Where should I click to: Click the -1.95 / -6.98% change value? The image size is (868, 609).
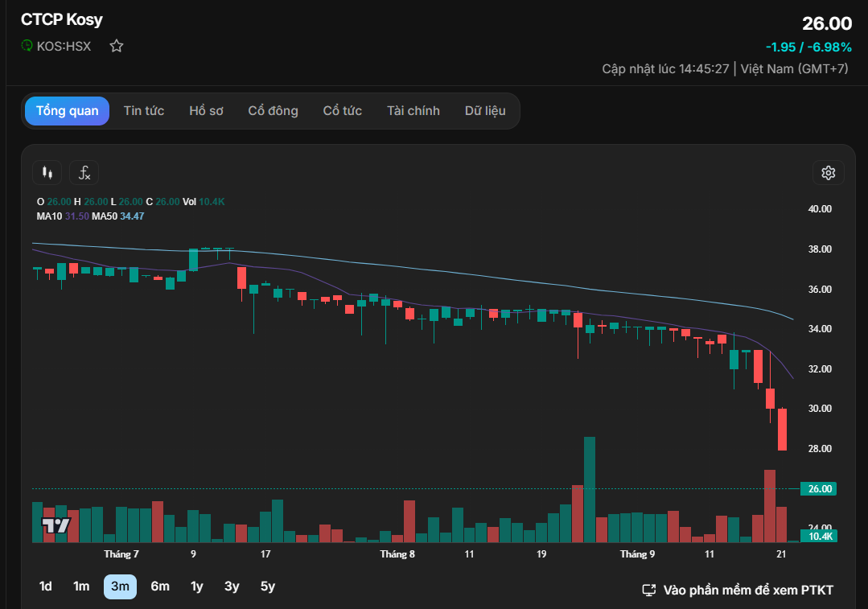point(808,47)
